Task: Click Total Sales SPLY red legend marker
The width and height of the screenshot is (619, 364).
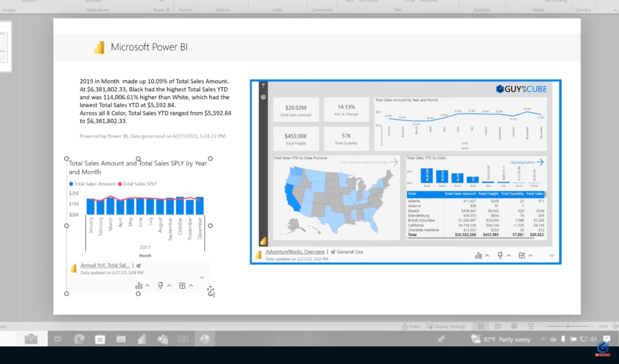Action: (x=120, y=184)
